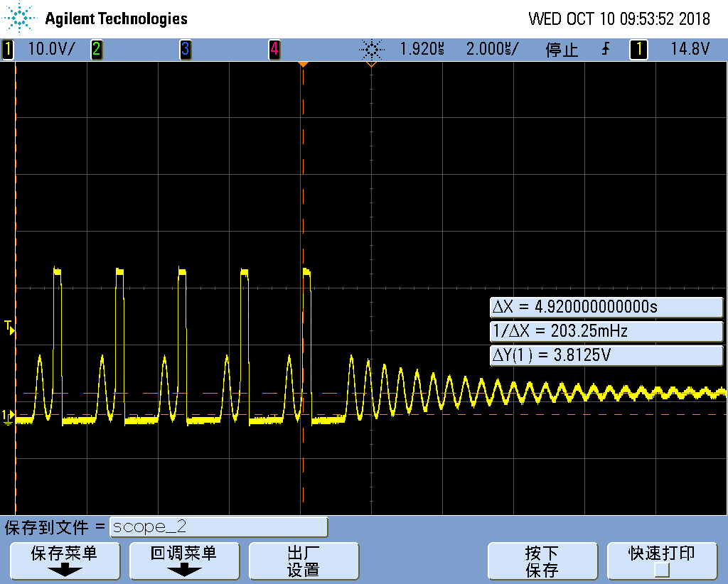This screenshot has width=728, height=584.
Task: Click the Agilent Technologies starburst logo
Action: (x=19, y=18)
